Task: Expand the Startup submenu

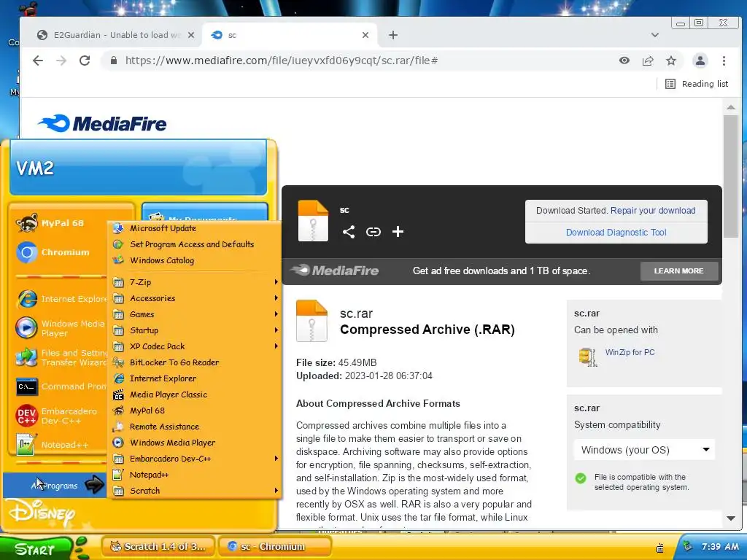Action: (x=196, y=330)
